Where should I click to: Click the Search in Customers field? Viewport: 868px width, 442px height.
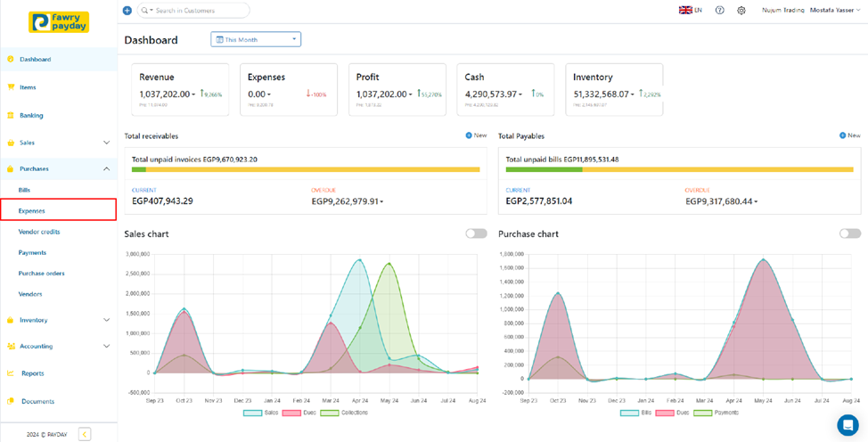(198, 11)
